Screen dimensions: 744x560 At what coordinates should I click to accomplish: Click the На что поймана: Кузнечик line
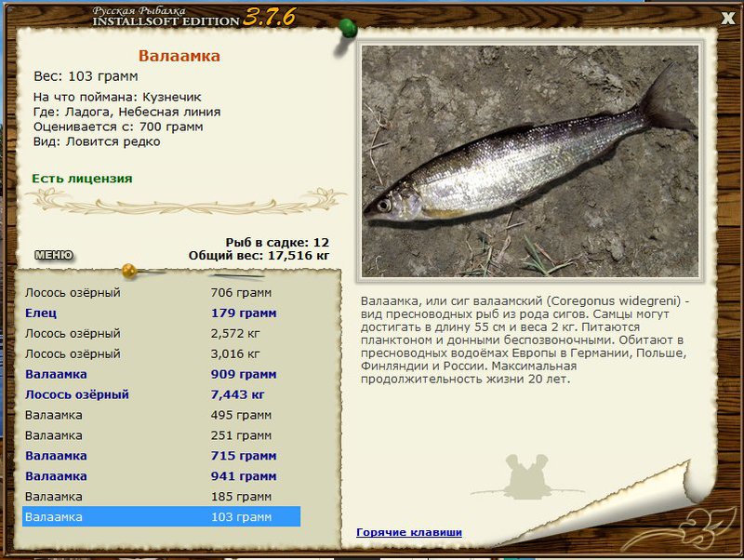[117, 97]
